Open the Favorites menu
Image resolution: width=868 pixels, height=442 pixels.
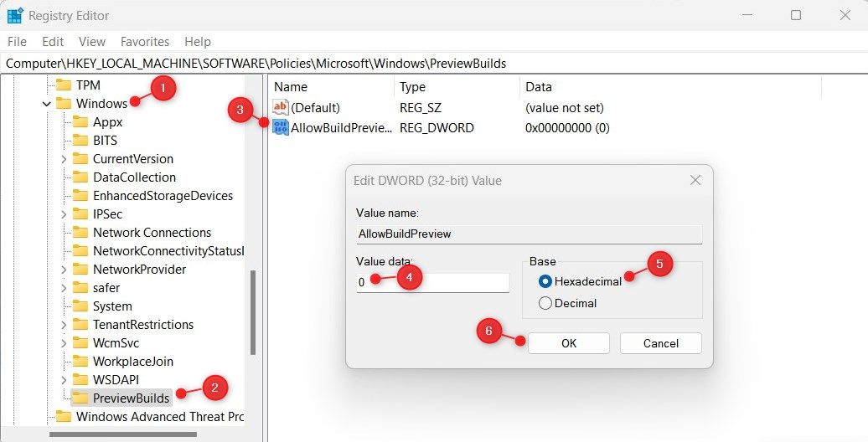point(145,42)
